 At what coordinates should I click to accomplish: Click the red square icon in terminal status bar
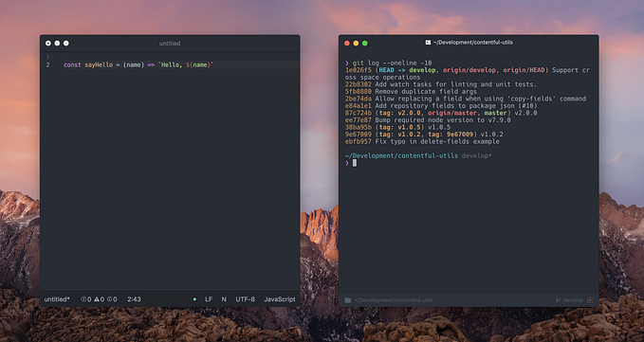590,300
